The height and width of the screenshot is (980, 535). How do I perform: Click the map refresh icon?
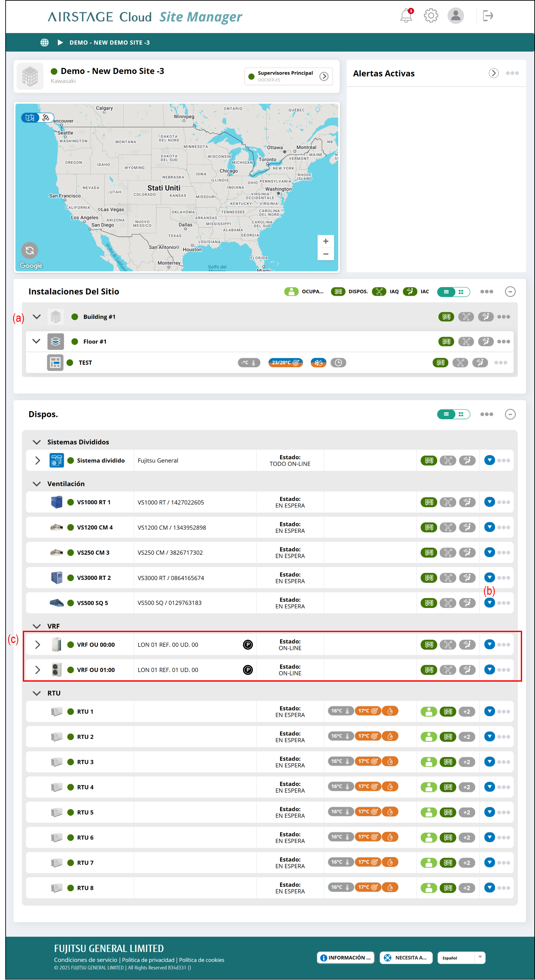pos(30,250)
